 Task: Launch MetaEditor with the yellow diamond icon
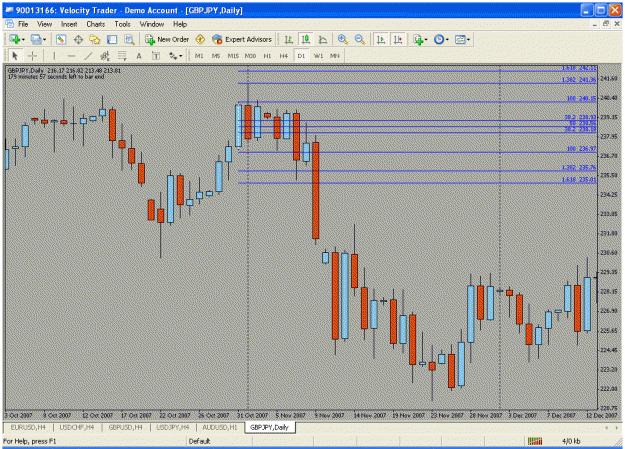tap(200, 39)
